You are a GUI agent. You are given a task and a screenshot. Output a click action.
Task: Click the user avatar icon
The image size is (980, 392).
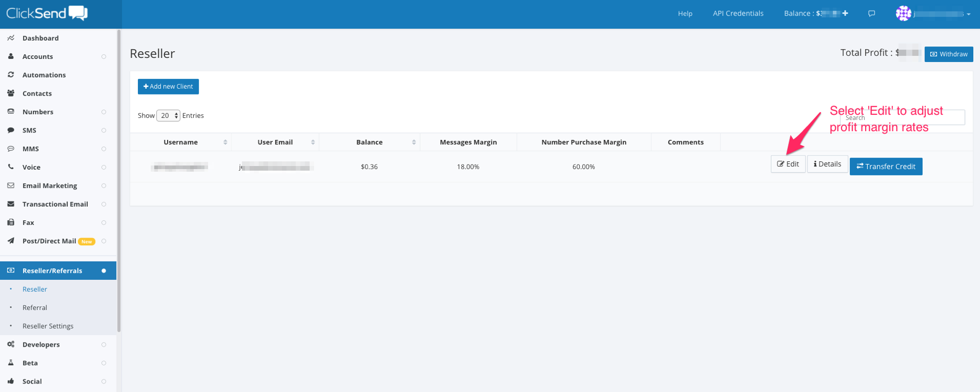tap(903, 14)
